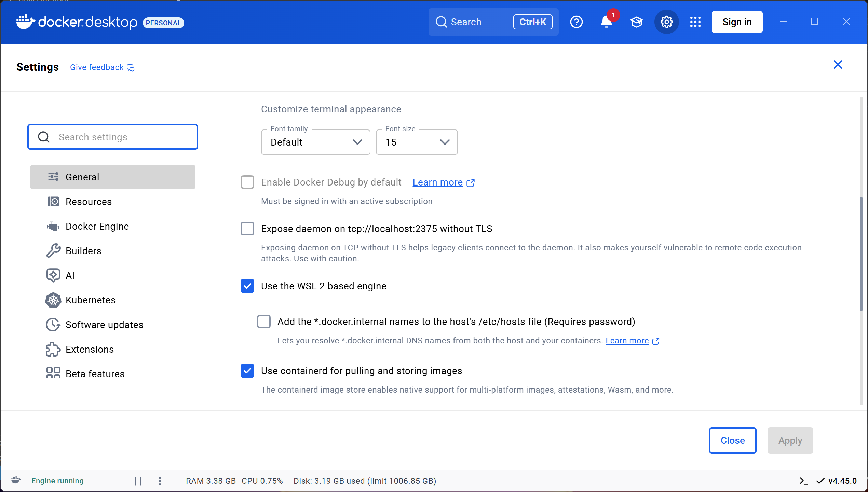Click the Sign in button
Screen dimensions: 868x492
click(x=737, y=22)
